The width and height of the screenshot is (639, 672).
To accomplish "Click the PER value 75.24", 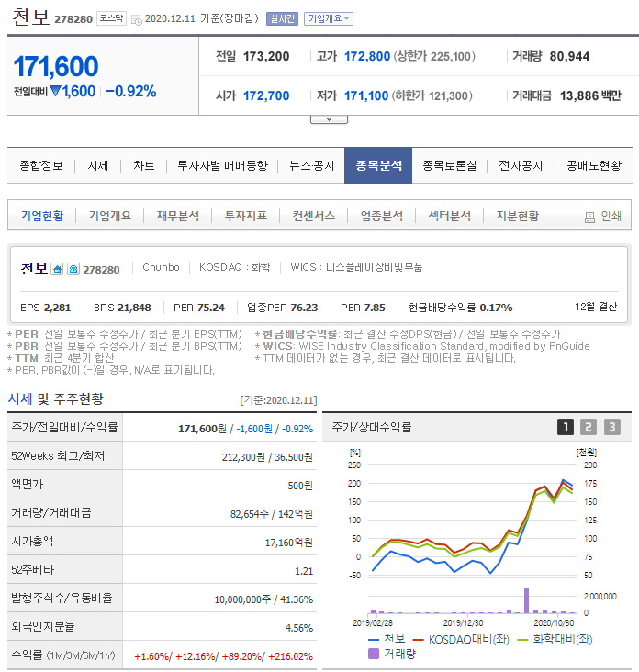I will (211, 308).
